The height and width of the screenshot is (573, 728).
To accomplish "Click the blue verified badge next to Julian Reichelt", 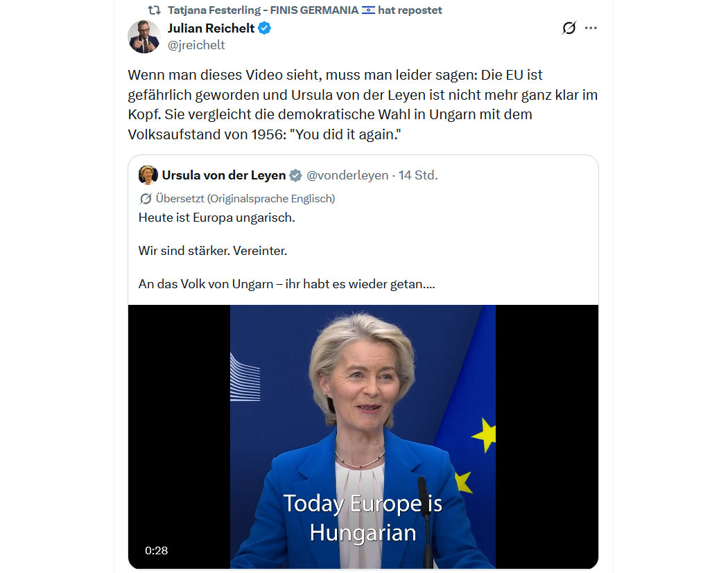I will [265, 28].
